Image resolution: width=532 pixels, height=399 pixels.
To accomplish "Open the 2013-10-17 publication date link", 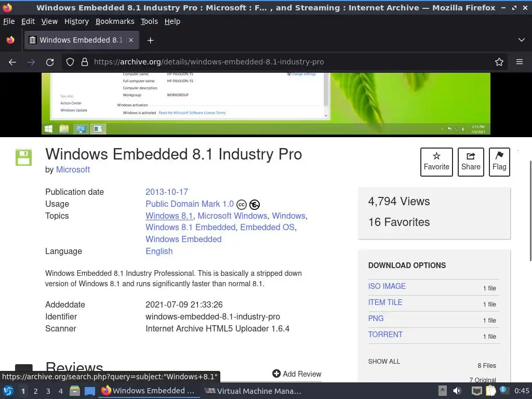I will pos(167,192).
